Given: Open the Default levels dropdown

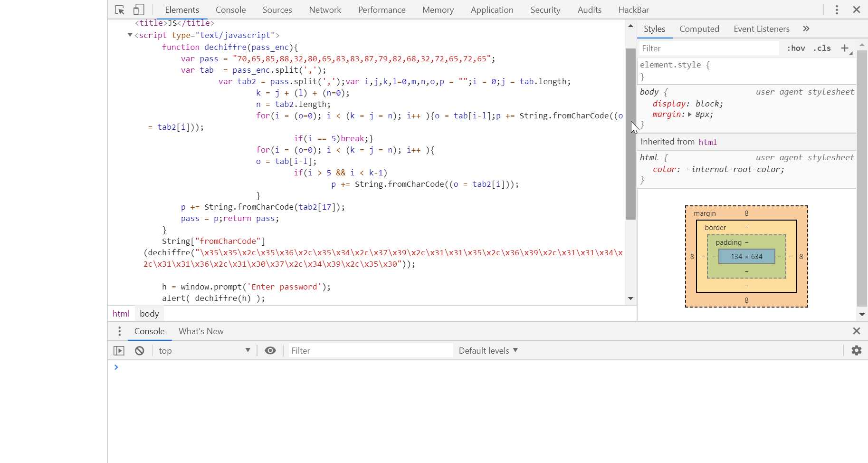Looking at the screenshot, I should tap(488, 351).
